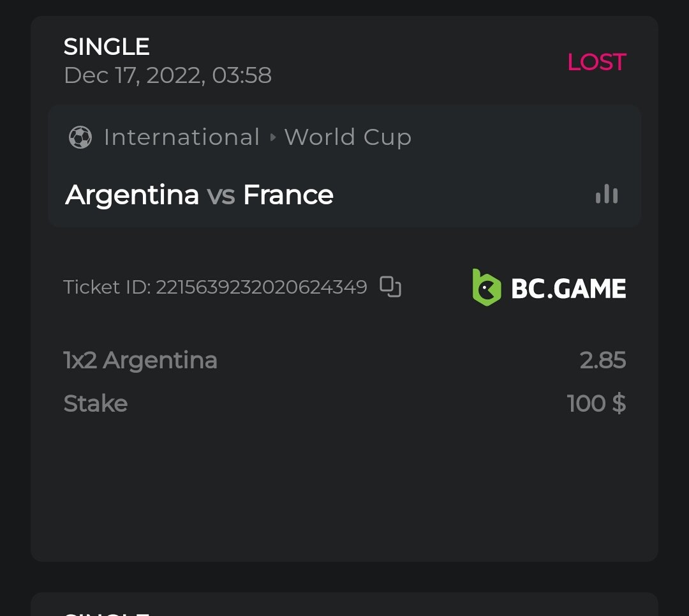Click the soccer ball sport icon
The width and height of the screenshot is (689, 616).
(x=80, y=137)
